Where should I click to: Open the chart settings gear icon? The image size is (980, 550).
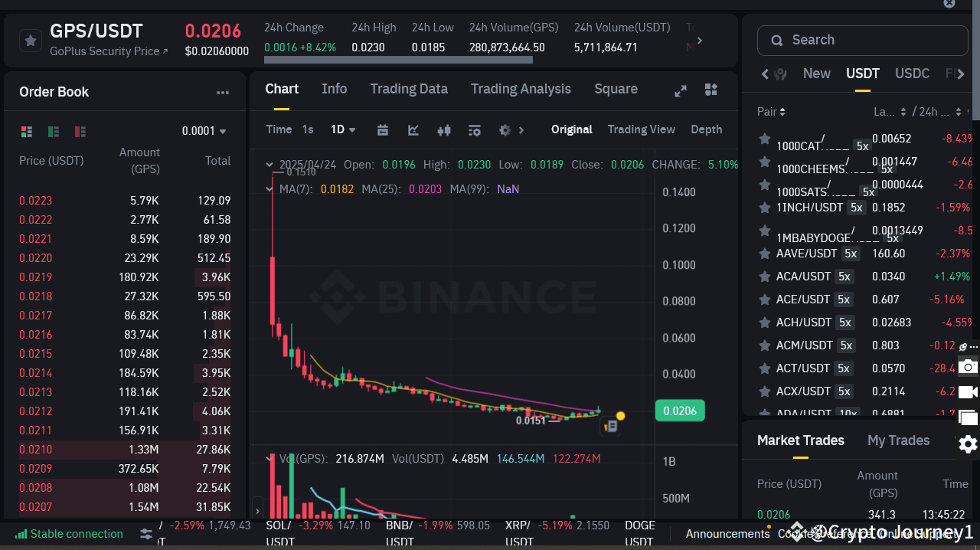pos(503,129)
